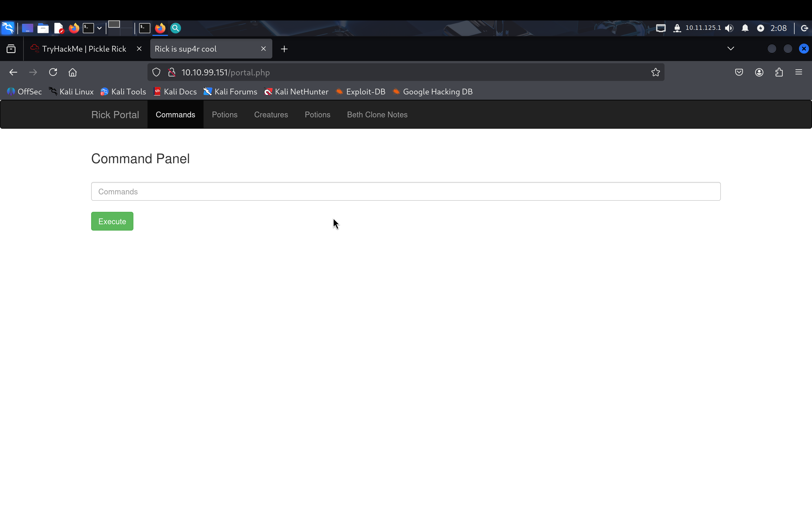
Task: Expand the terminal launcher dropdown arrow
Action: pos(99,28)
